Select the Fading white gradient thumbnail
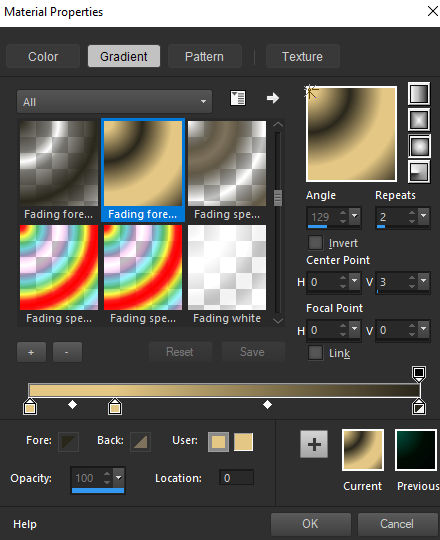Image resolution: width=440 pixels, height=540 pixels. click(x=227, y=275)
